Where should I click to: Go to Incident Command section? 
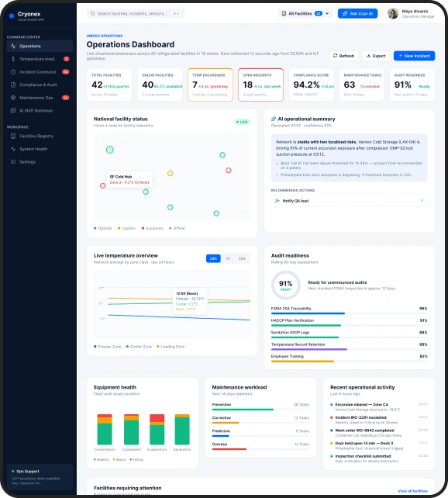click(40, 72)
